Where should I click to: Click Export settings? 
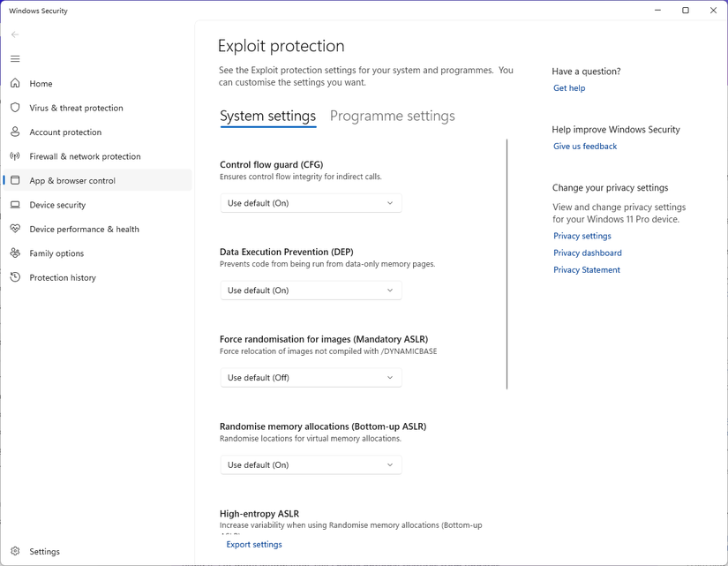point(253,544)
